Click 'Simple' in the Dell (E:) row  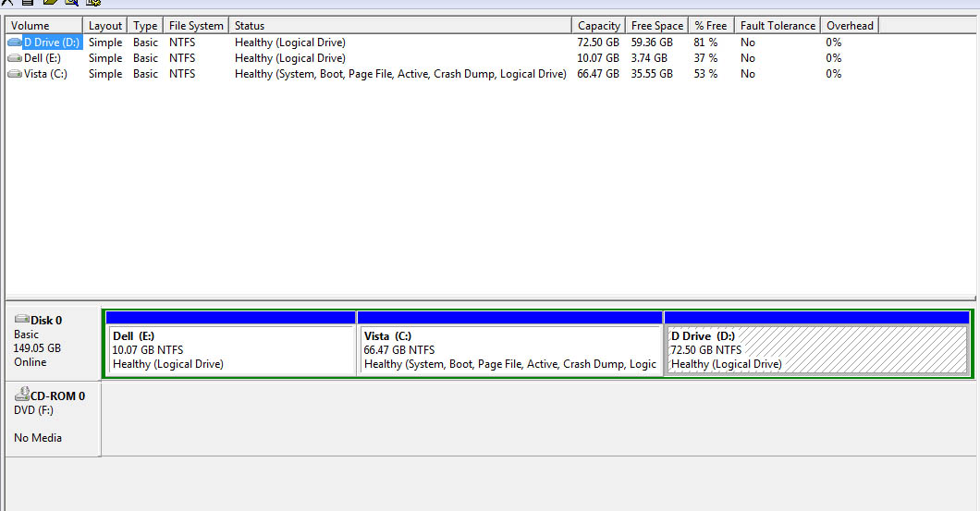pos(105,58)
